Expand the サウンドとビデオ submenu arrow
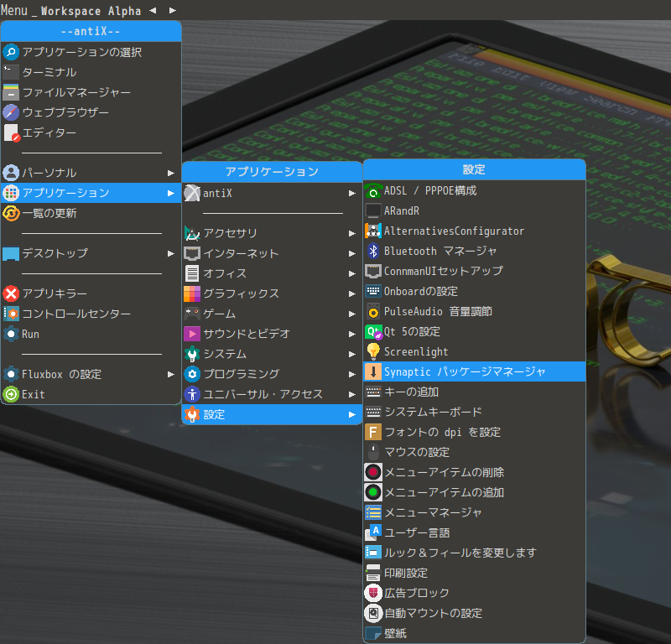Screen dimensions: 671x644 (x=351, y=334)
